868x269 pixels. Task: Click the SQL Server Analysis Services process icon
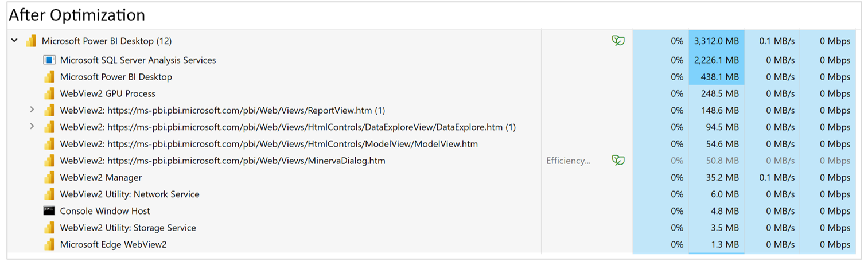tap(49, 60)
